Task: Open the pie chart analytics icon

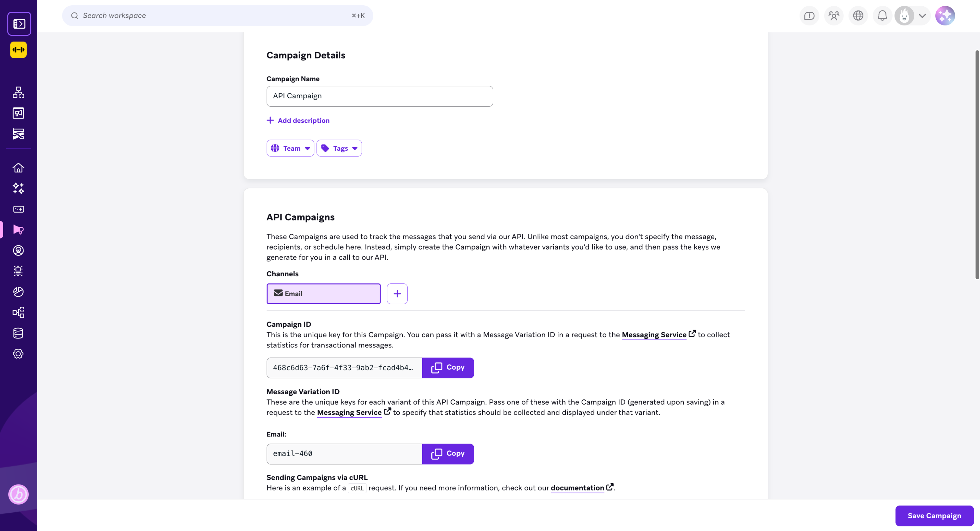Action: pos(18,292)
